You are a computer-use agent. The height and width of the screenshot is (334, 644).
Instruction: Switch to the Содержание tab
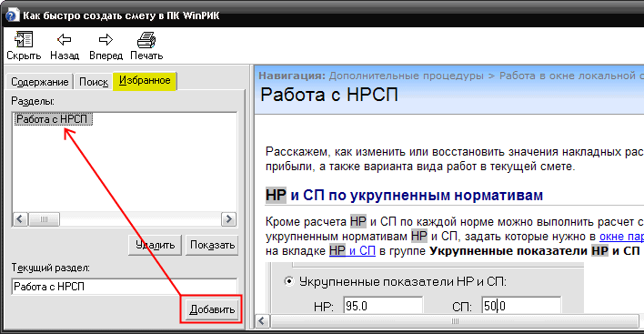point(39,82)
